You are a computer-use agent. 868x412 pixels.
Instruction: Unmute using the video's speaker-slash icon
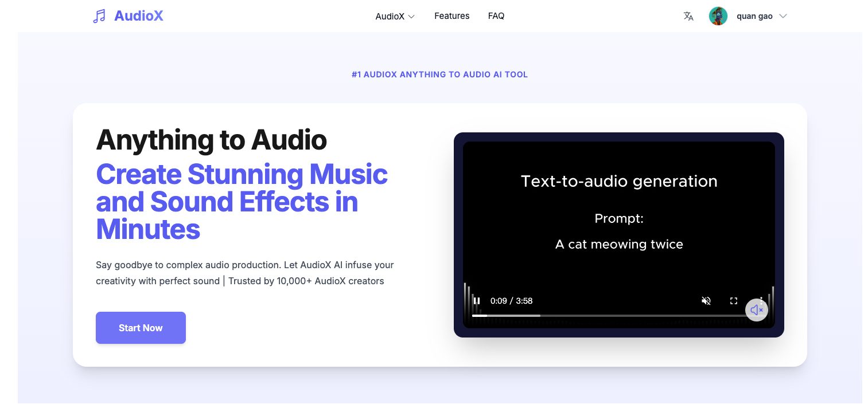coord(706,301)
